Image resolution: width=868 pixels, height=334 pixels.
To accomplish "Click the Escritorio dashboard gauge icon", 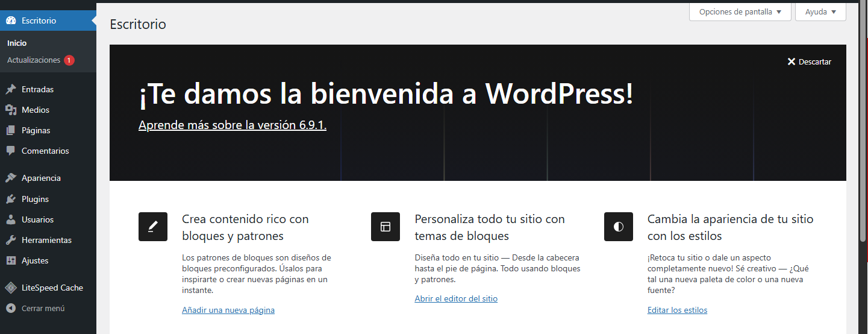I will (x=11, y=20).
